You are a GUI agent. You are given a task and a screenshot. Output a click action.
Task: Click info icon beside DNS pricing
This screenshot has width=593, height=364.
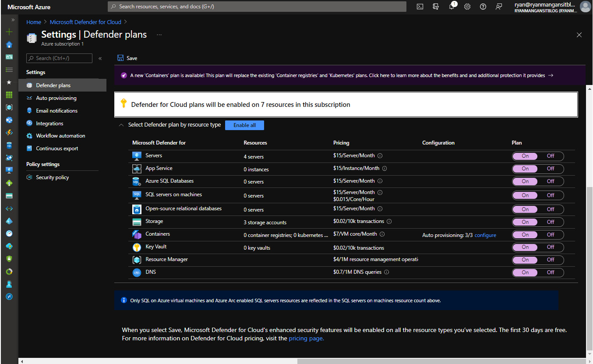pyautogui.click(x=387, y=272)
